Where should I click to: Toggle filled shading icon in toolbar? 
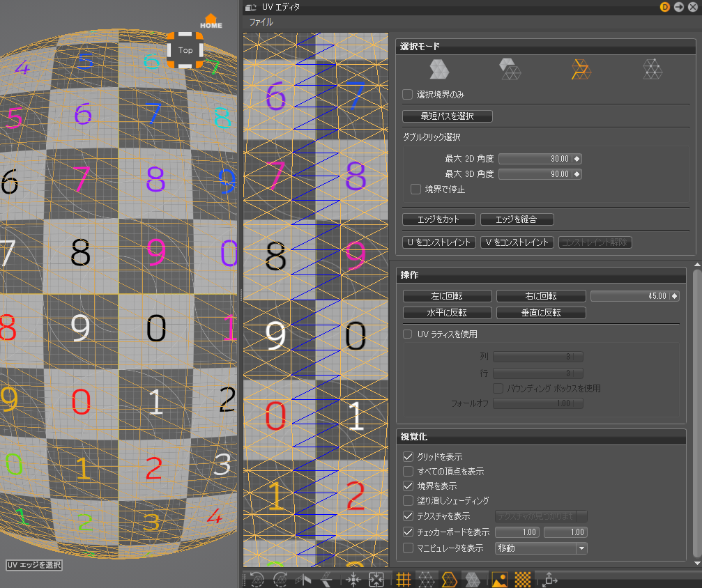[473, 580]
